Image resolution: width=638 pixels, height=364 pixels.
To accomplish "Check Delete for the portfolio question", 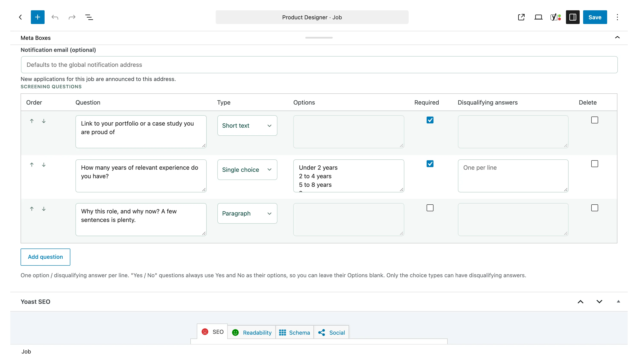I will 594,120.
